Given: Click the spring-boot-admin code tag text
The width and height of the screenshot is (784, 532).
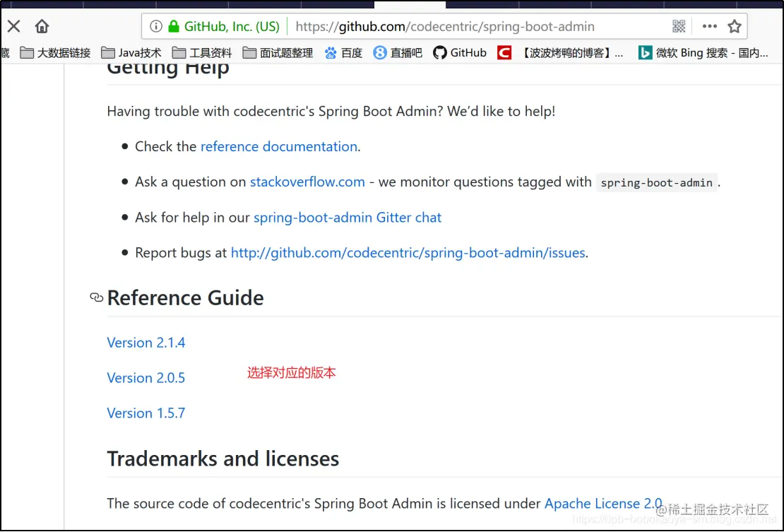Looking at the screenshot, I should (656, 182).
